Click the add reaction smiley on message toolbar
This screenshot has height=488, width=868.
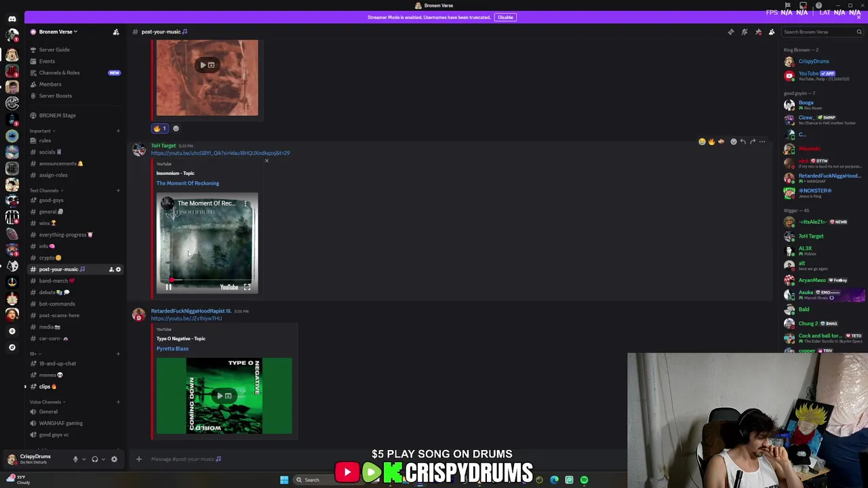(x=733, y=142)
